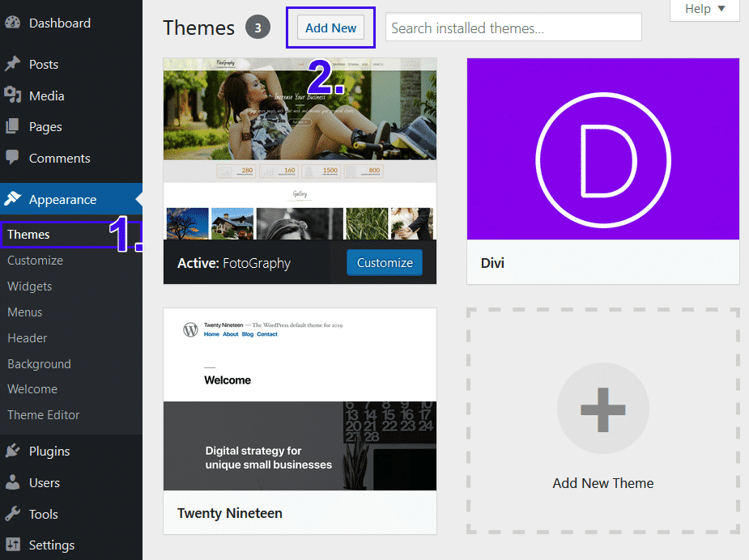Open the Divi theme thumbnail
This screenshot has height=560, width=749.
click(602, 148)
